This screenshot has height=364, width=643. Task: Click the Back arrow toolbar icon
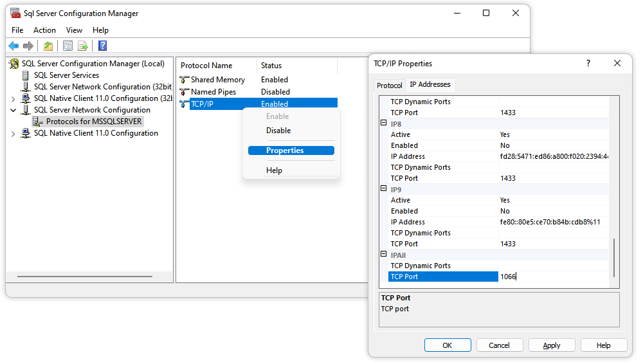(14, 46)
